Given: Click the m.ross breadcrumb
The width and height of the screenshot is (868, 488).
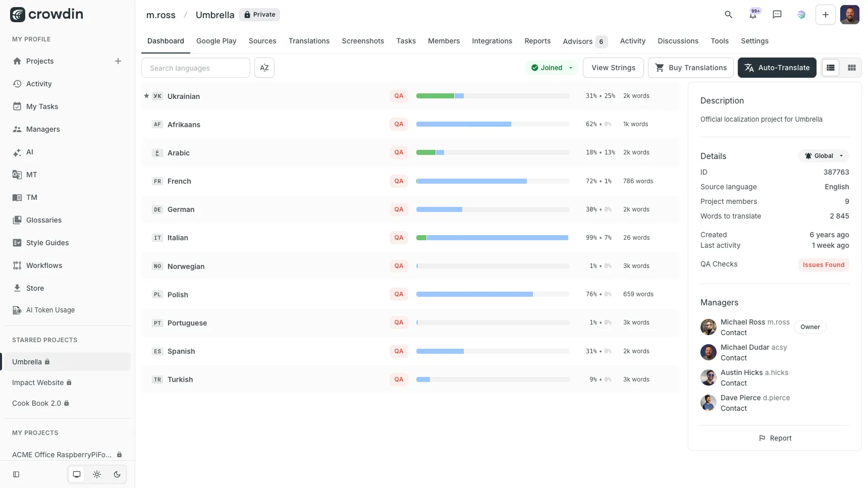Looking at the screenshot, I should pyautogui.click(x=161, y=15).
